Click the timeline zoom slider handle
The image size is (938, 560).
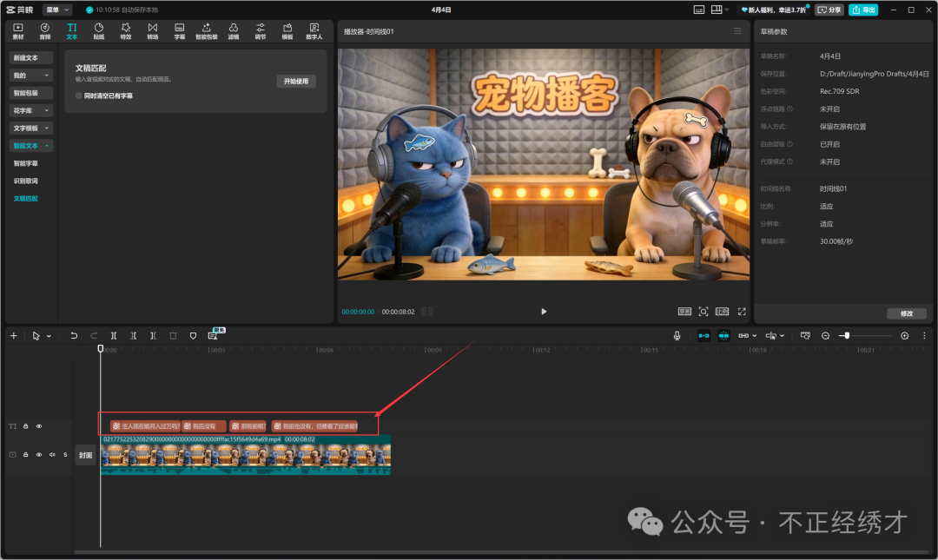(x=845, y=335)
